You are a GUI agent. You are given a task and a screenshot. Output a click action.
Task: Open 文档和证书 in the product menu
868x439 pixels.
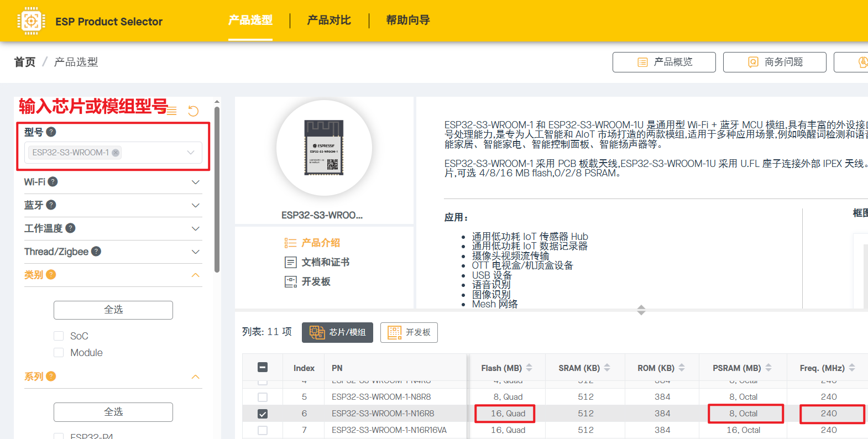(326, 262)
